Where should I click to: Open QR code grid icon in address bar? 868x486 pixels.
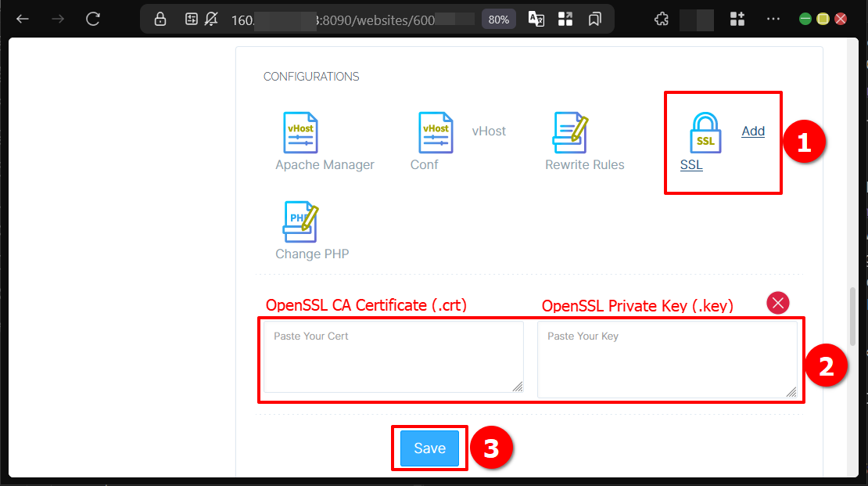(x=565, y=20)
